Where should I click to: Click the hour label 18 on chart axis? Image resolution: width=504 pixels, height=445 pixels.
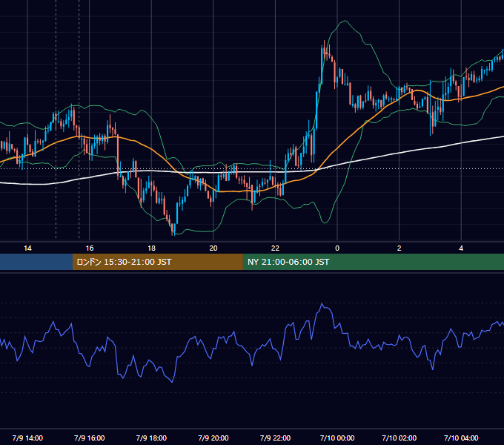click(x=151, y=248)
